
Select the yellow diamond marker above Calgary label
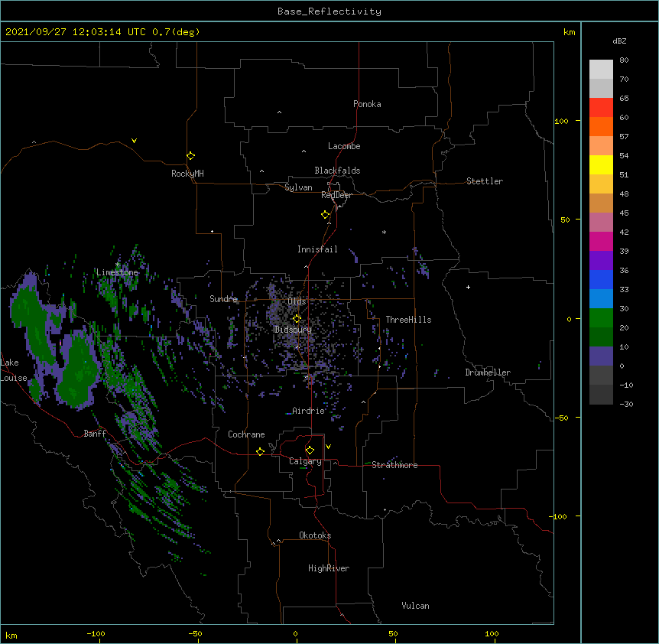click(x=310, y=450)
